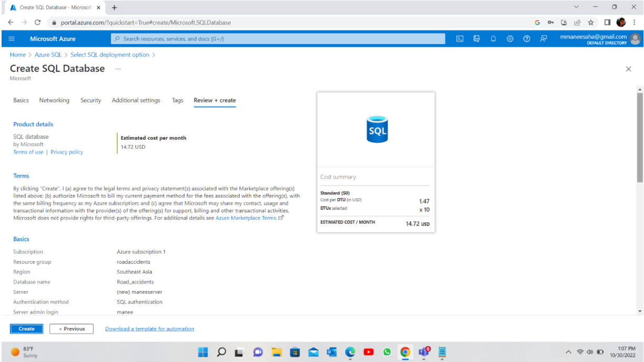Open YouTube from the taskbar
The image size is (644, 362).
click(x=369, y=352)
